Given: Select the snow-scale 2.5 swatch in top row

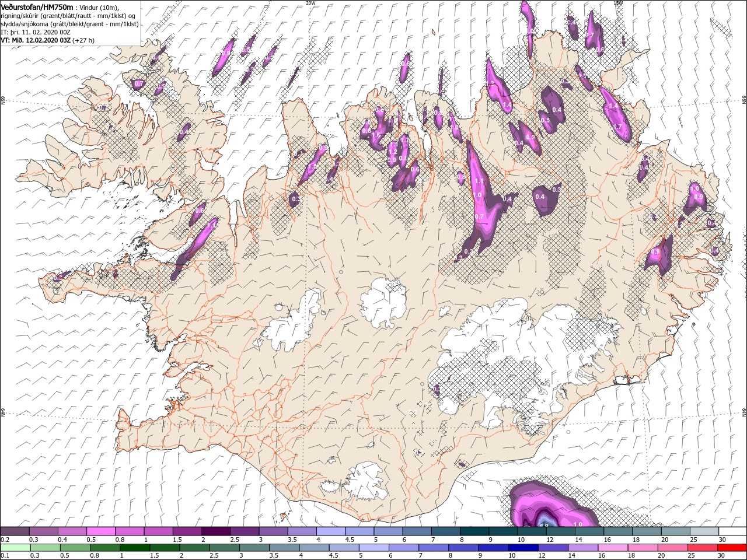Looking at the screenshot, I should pyautogui.click(x=244, y=531).
